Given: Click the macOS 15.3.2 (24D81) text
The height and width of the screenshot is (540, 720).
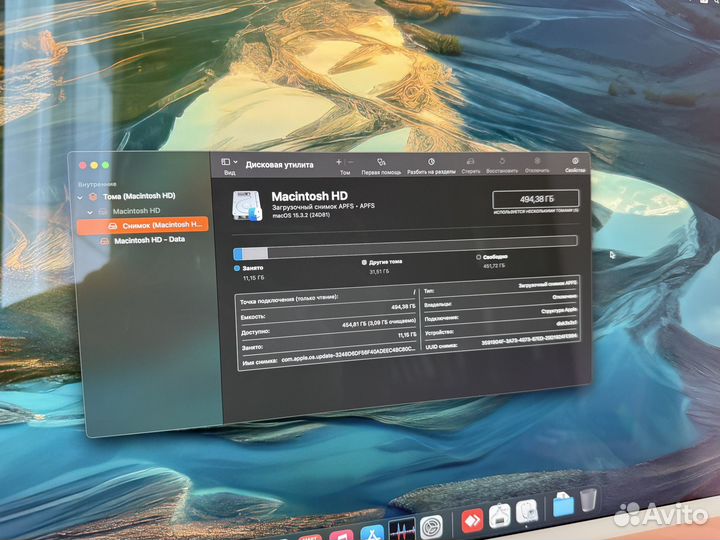Looking at the screenshot, I should [x=301, y=215].
